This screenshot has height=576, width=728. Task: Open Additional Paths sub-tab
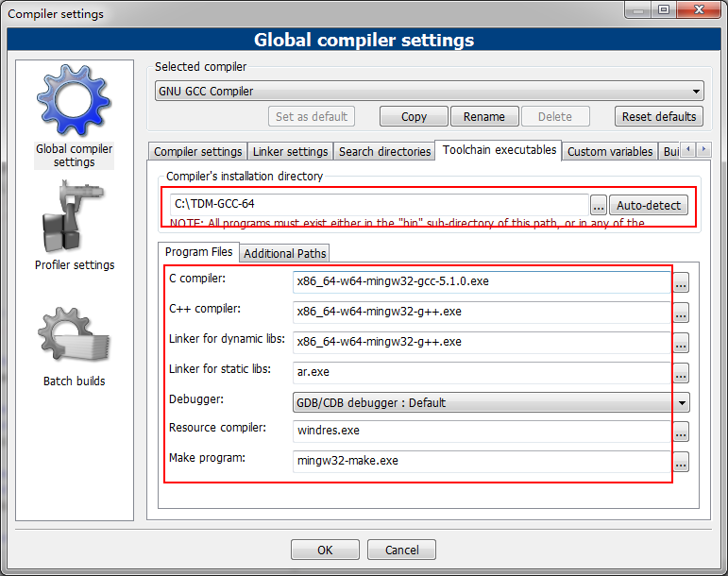[x=284, y=253]
